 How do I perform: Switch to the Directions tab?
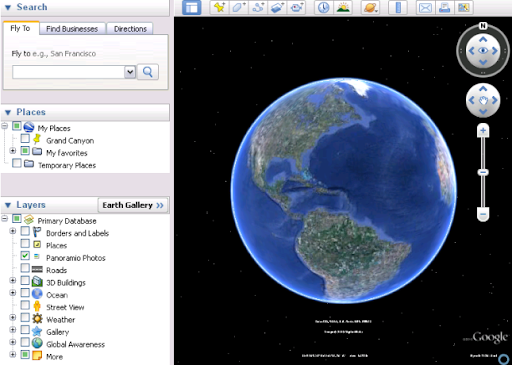pos(130,29)
